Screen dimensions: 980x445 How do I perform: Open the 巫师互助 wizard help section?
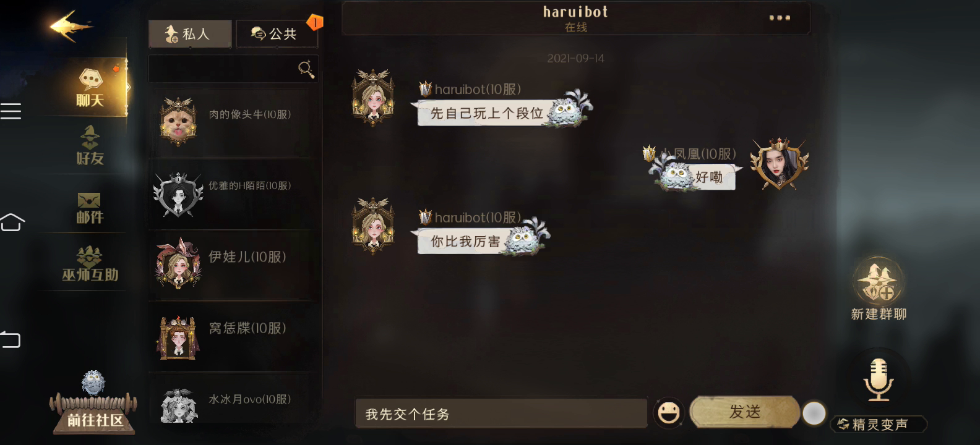90,265
